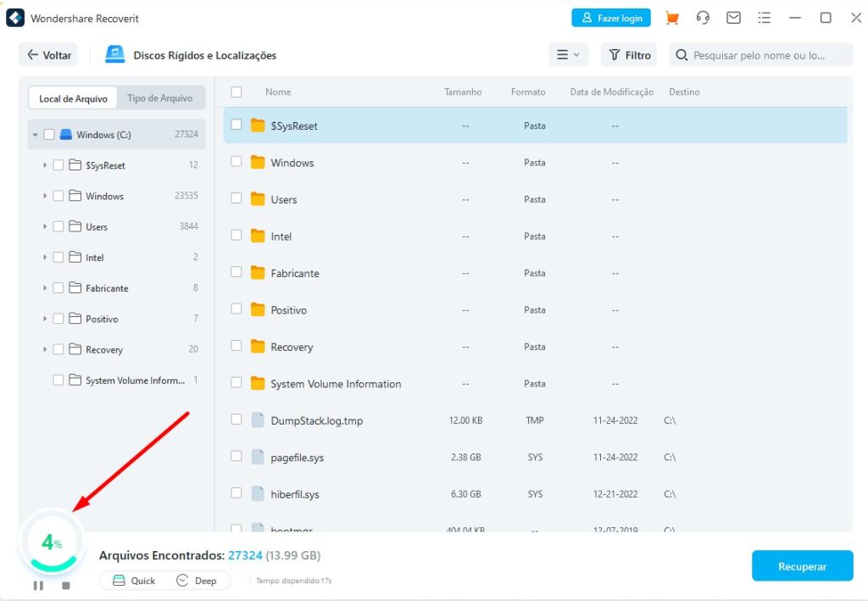Expand the Positivo tree node
Screen dimensions: 868x601
(x=45, y=318)
